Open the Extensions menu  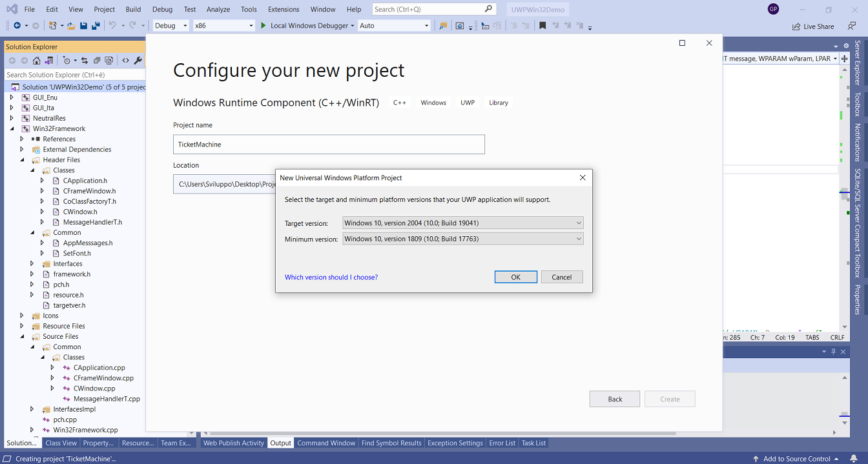click(x=284, y=9)
